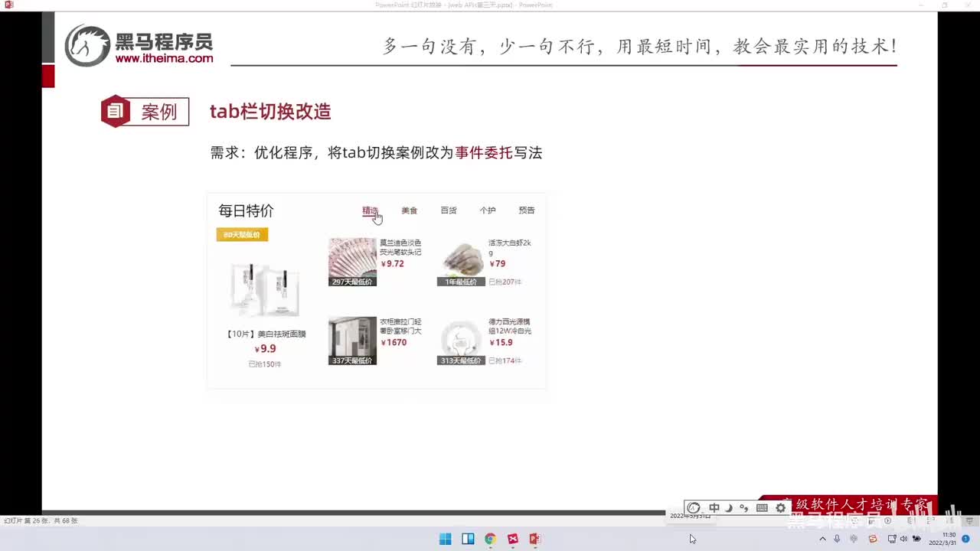Click the www.itheima.com link text
Viewport: 980px width, 551px height.
[164, 58]
